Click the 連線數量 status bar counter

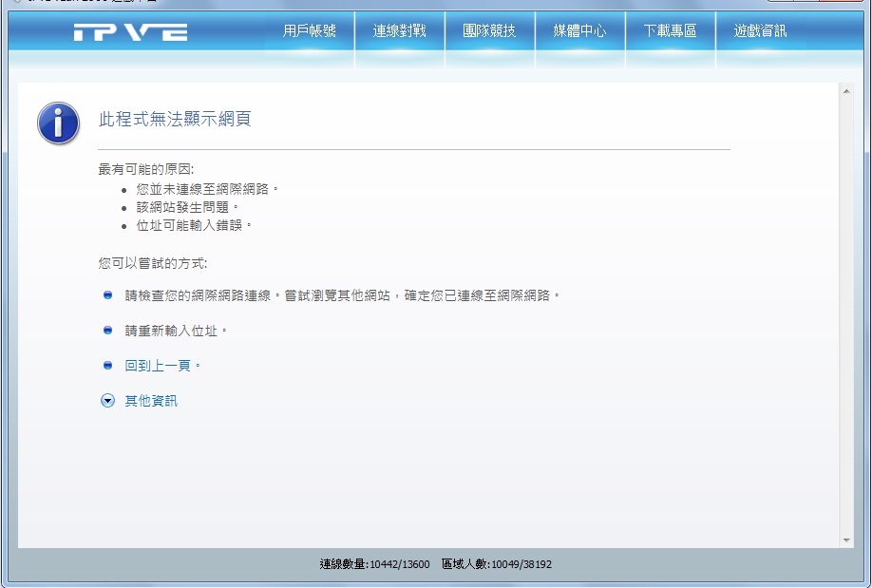click(374, 564)
